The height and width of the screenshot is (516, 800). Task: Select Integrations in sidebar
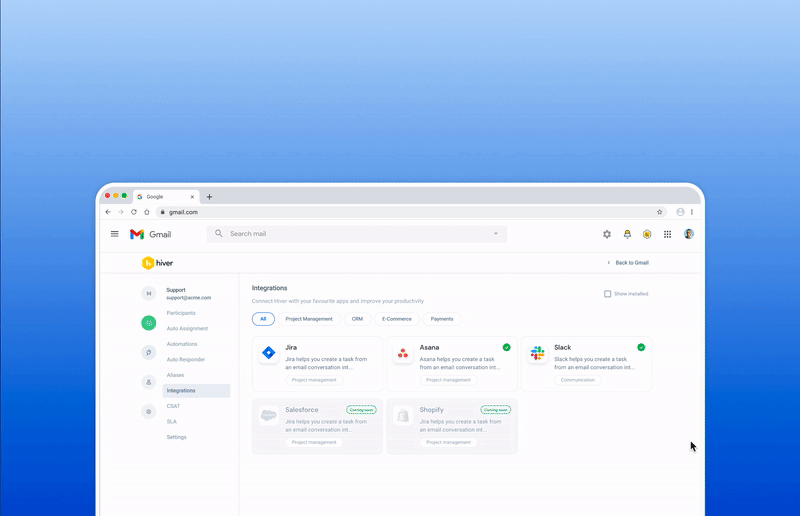tap(196, 390)
